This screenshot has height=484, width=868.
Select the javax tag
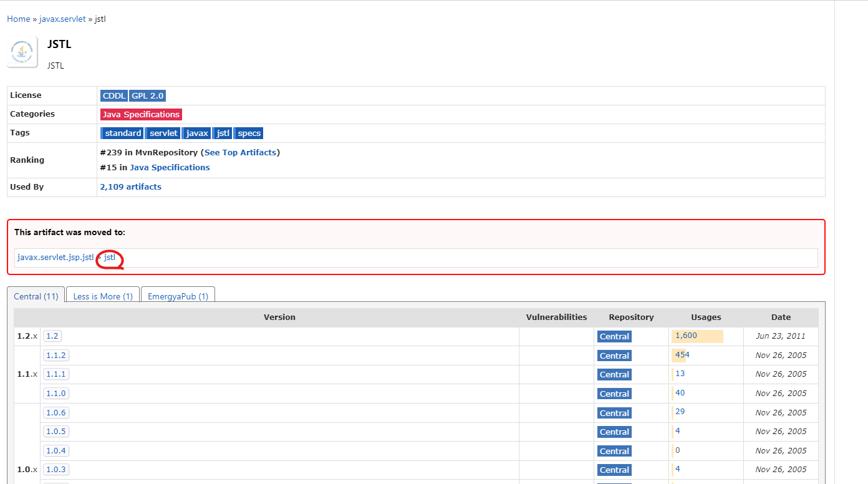click(x=196, y=133)
